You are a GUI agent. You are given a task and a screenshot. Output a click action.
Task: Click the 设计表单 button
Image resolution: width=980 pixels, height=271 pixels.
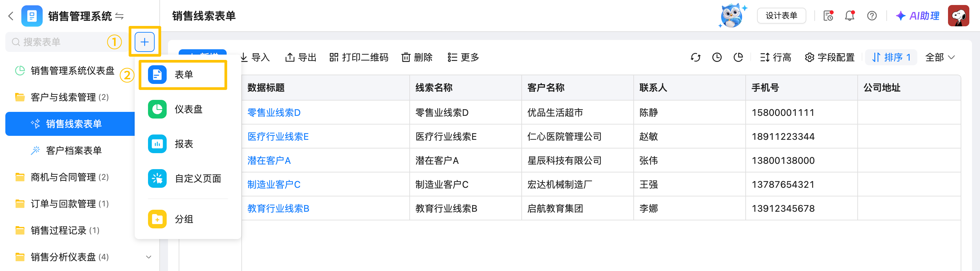pos(781,16)
